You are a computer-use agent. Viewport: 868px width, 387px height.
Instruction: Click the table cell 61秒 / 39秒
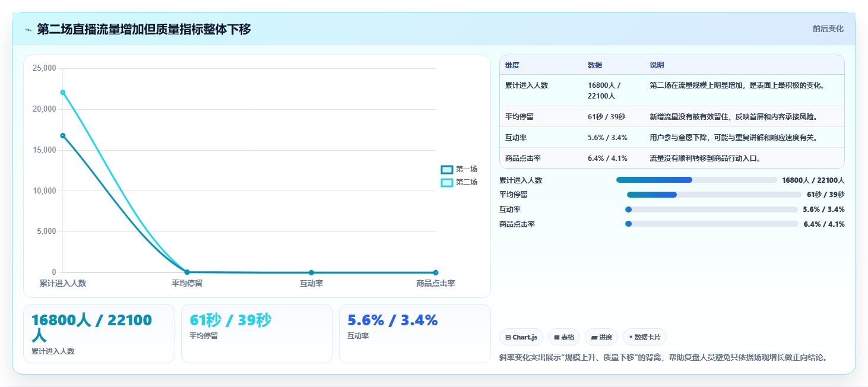[607, 117]
